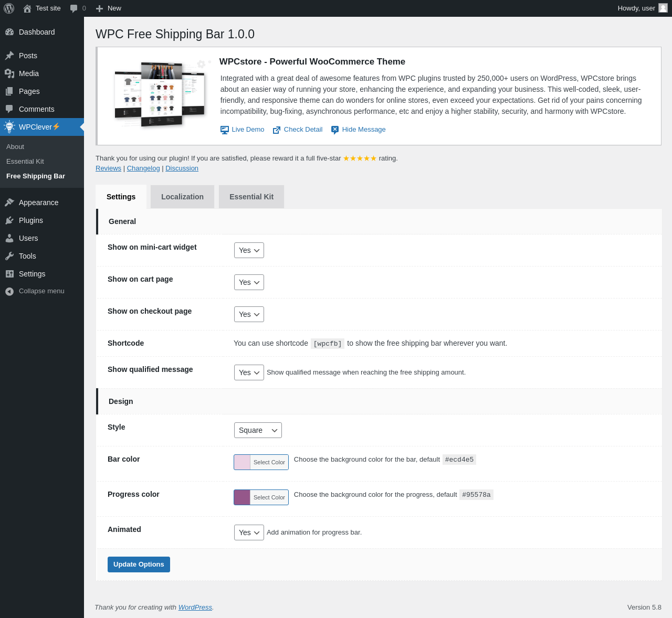
Task: Open 'Show on checkout page' dropdown
Action: [x=249, y=314]
